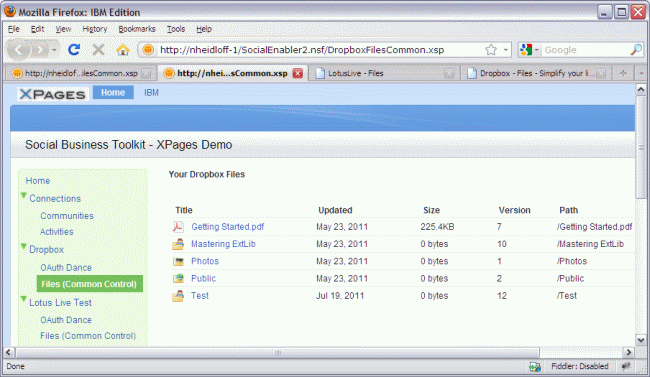The height and width of the screenshot is (377, 650).
Task: Click the Public folder icon
Action: click(178, 278)
